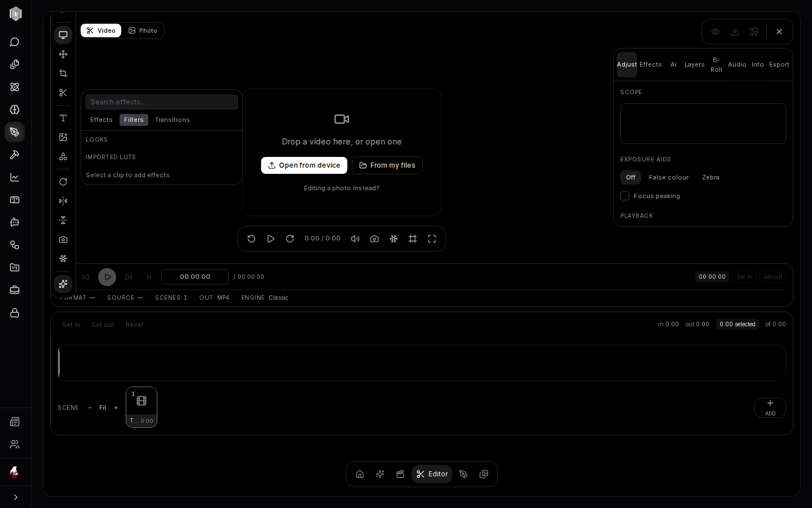Open the Audio tab
This screenshot has height=508, width=812.
(x=737, y=64)
